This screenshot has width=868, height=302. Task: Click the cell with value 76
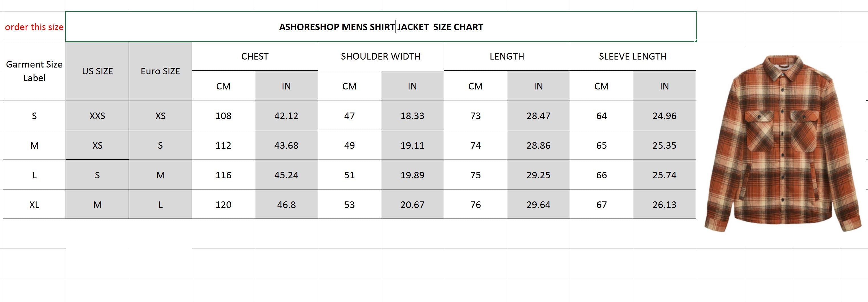coord(475,205)
